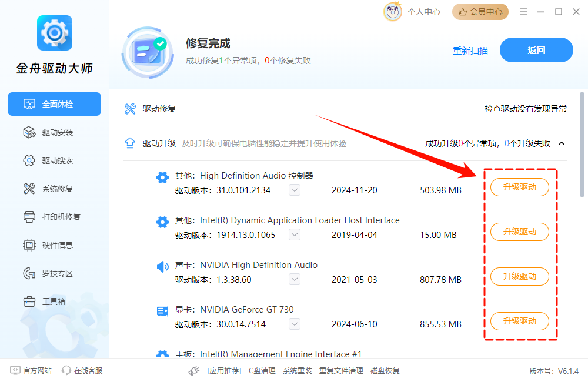Collapse the 驱动升级 list
This screenshot has height=382, width=588.
pos(562,143)
